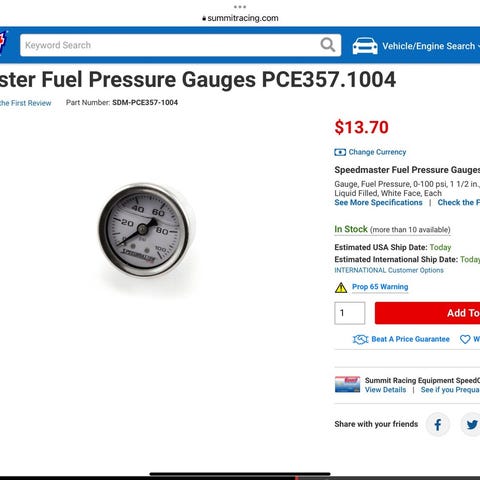Viewport: 480px width, 480px height.
Task: Share on Facebook icon
Action: pyautogui.click(x=438, y=424)
